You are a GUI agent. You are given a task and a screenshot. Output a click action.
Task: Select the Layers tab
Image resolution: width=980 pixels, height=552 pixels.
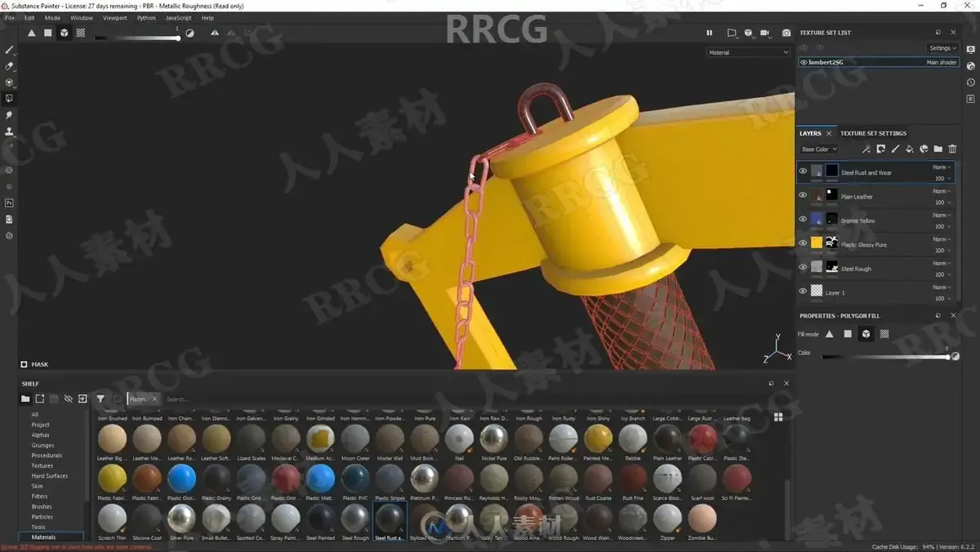810,133
